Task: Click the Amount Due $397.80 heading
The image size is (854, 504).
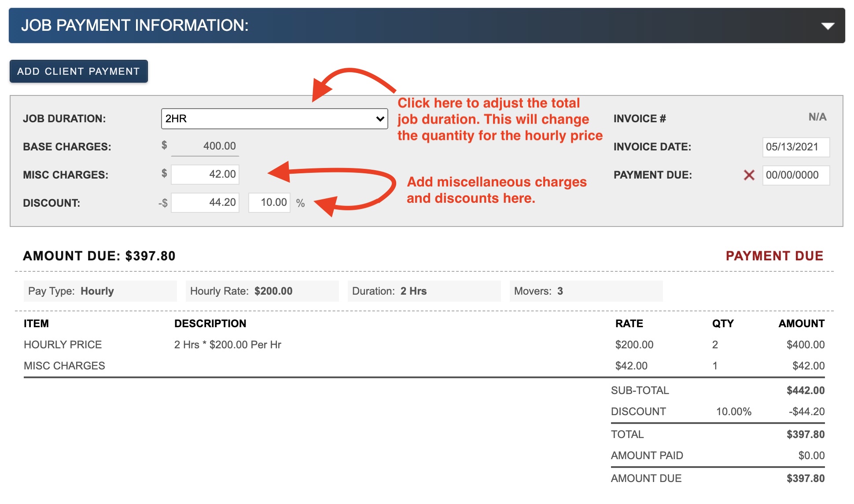Action: (99, 256)
